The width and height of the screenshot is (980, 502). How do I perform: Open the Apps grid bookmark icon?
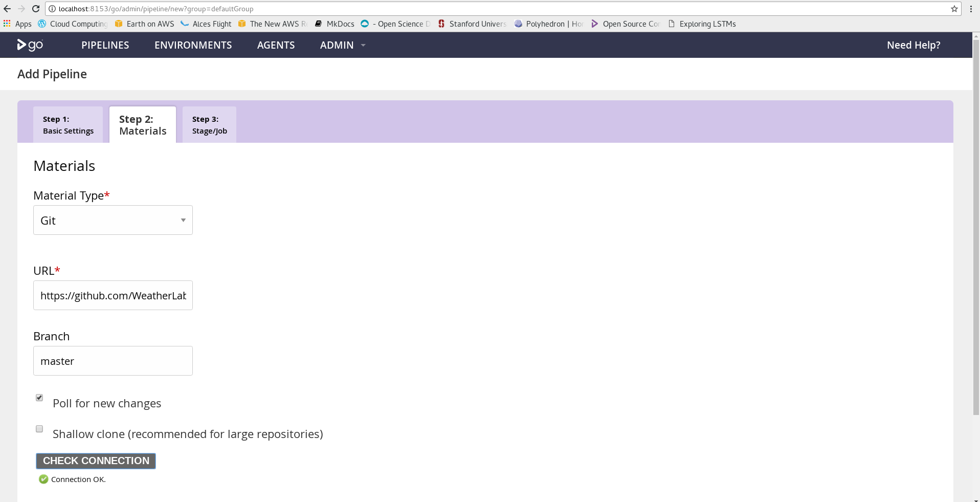[x=7, y=24]
